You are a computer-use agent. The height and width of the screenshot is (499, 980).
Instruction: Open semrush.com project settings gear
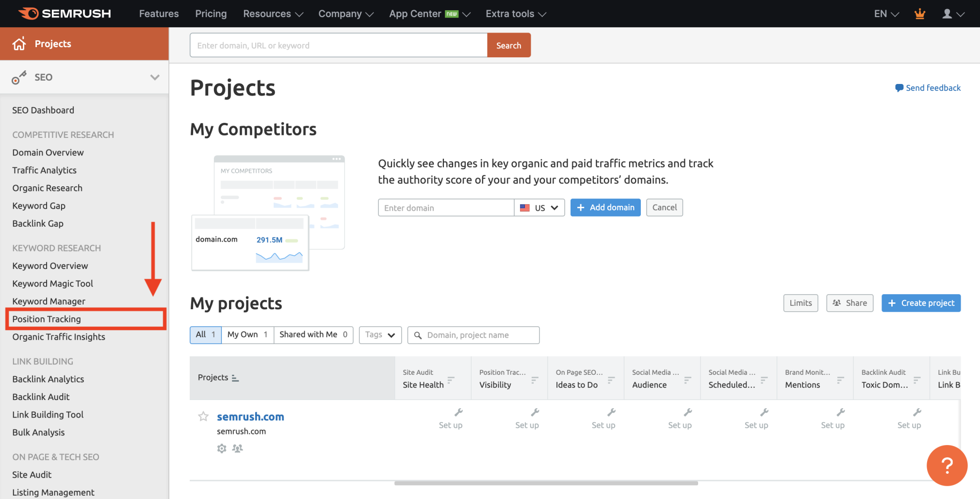point(222,449)
